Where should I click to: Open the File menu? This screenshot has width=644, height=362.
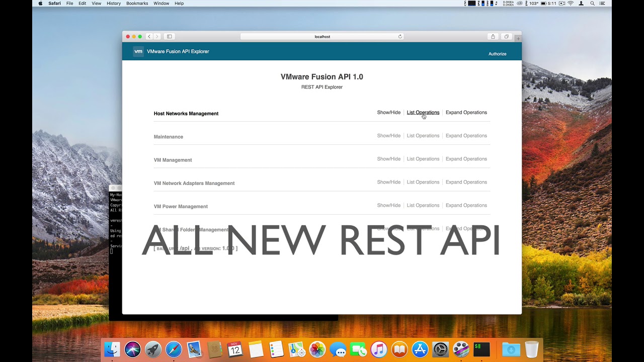(x=69, y=4)
